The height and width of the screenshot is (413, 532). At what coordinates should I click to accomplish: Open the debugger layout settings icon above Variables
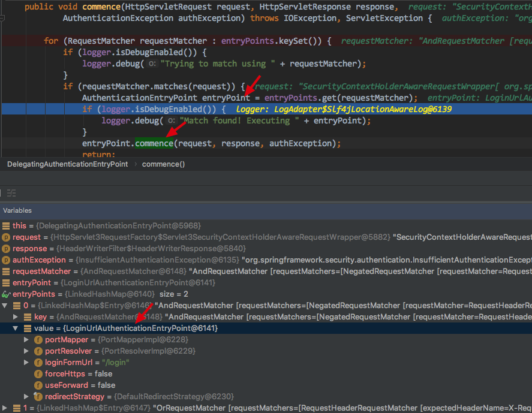click(10, 194)
